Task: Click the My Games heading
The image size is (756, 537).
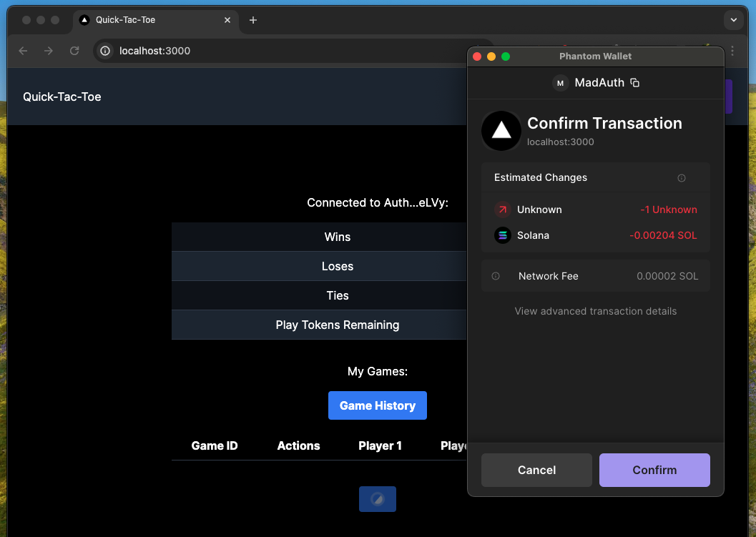Action: [x=378, y=372]
